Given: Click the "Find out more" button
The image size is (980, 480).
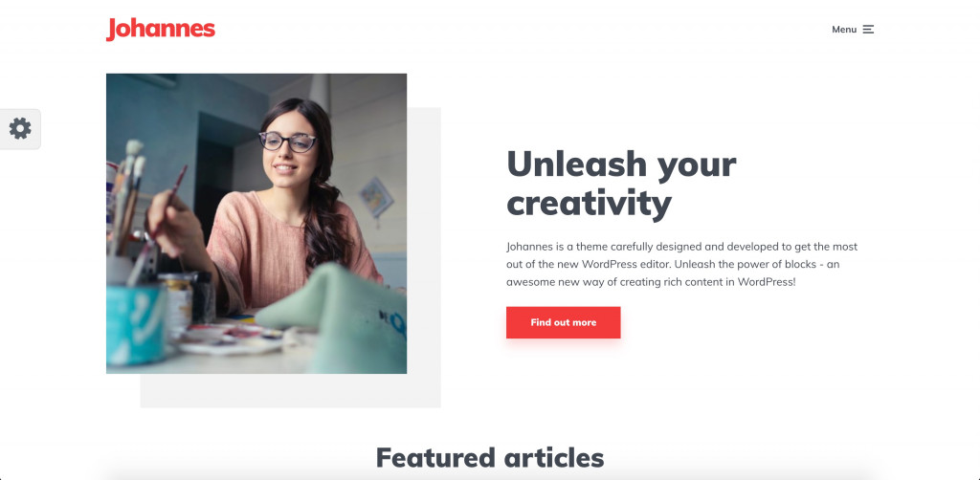Looking at the screenshot, I should 563,322.
